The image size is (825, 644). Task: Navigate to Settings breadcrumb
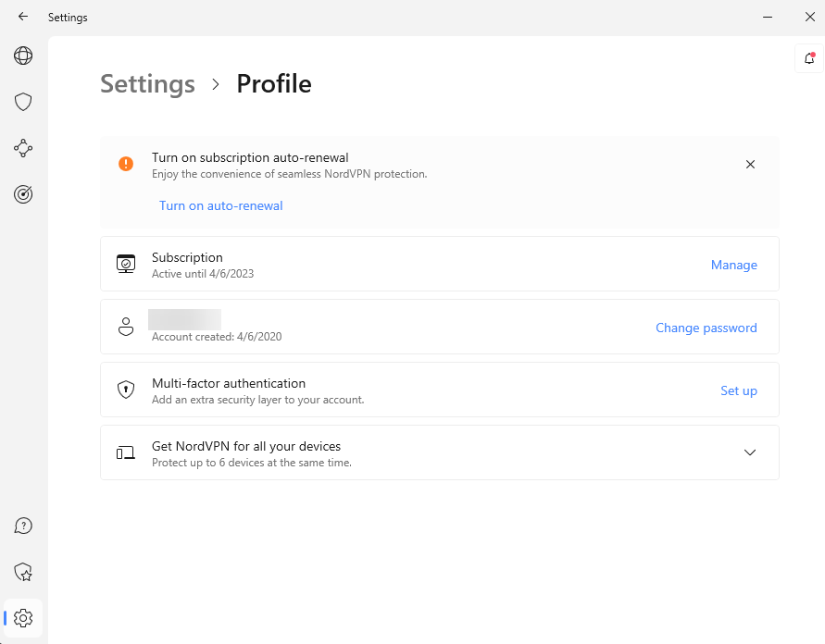click(147, 84)
